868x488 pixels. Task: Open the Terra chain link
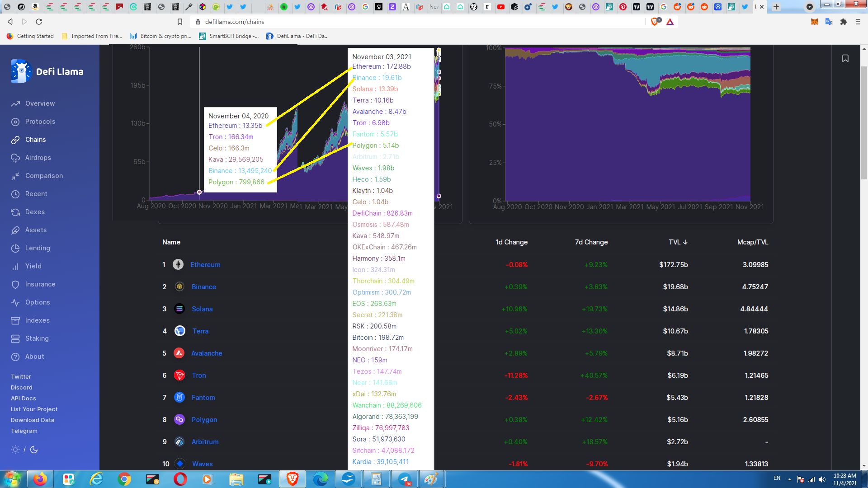(200, 331)
